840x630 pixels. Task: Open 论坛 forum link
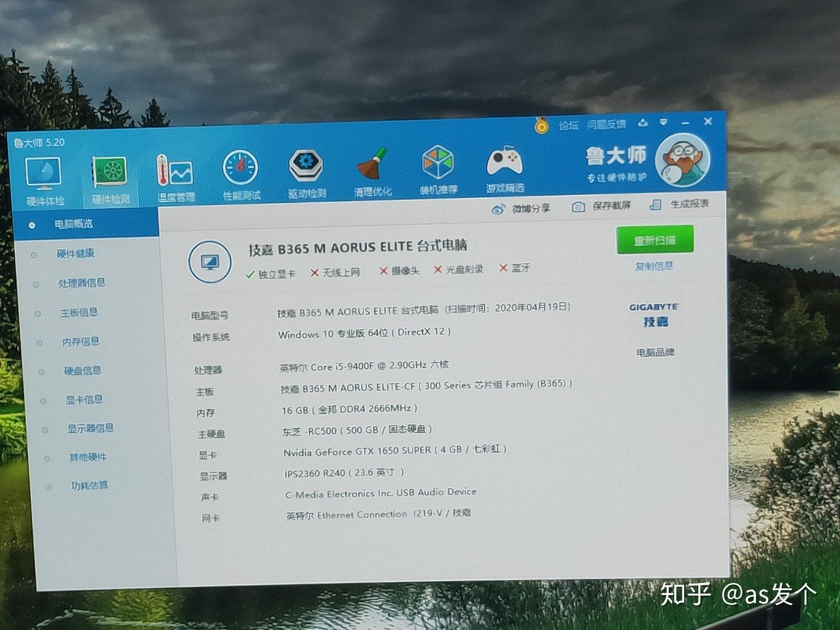tap(568, 126)
